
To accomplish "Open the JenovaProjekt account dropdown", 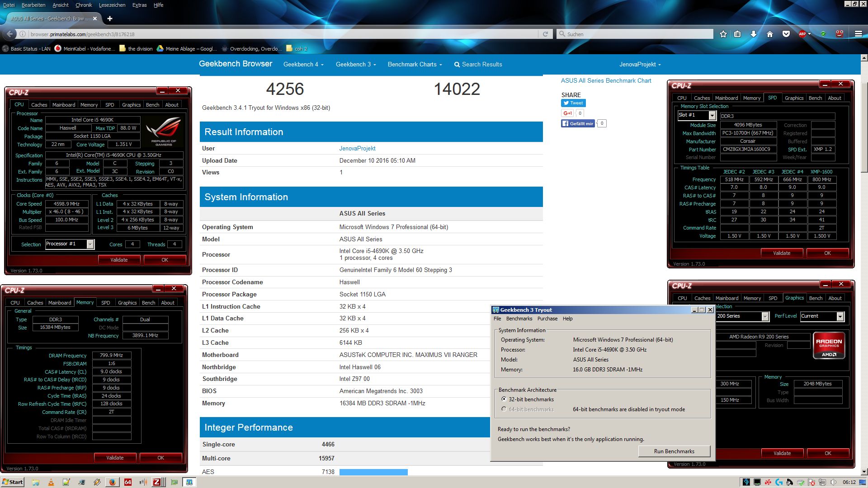I will (640, 64).
